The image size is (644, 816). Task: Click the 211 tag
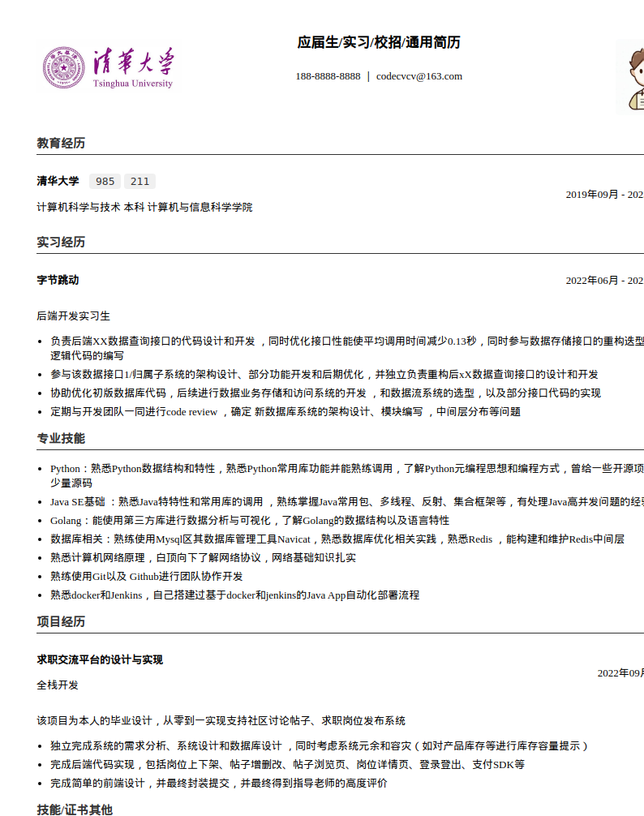[x=140, y=181]
